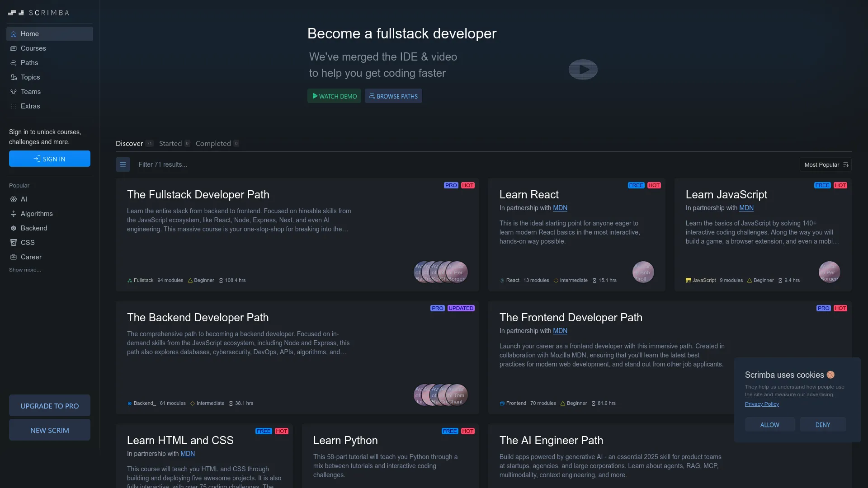Click FREE badge on Learn React

[636, 185]
